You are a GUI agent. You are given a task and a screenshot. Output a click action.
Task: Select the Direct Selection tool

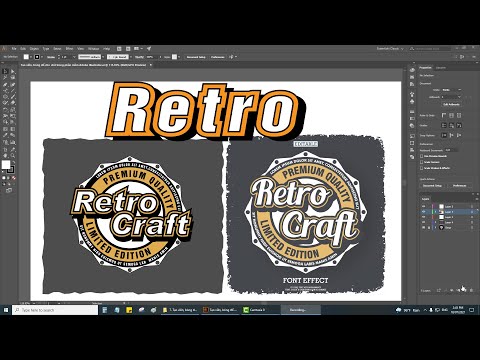[13, 71]
